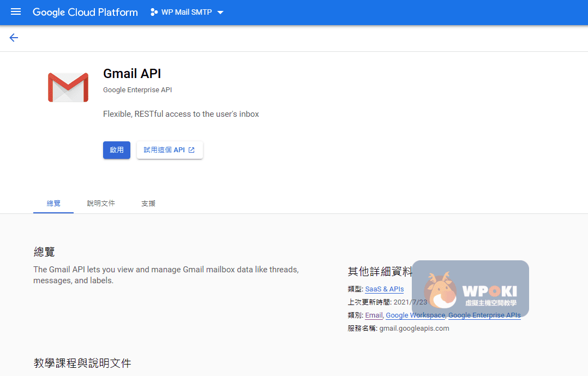Open the WP Mail SMTP project selector

click(x=187, y=12)
